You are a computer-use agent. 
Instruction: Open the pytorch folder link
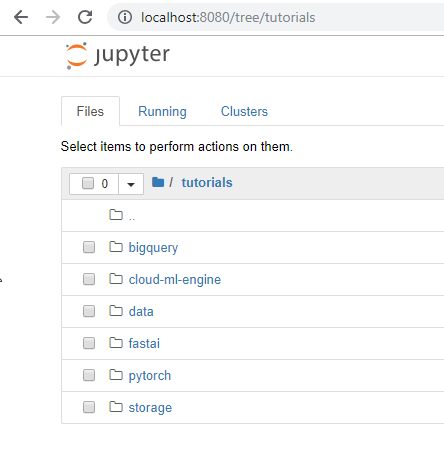(150, 375)
